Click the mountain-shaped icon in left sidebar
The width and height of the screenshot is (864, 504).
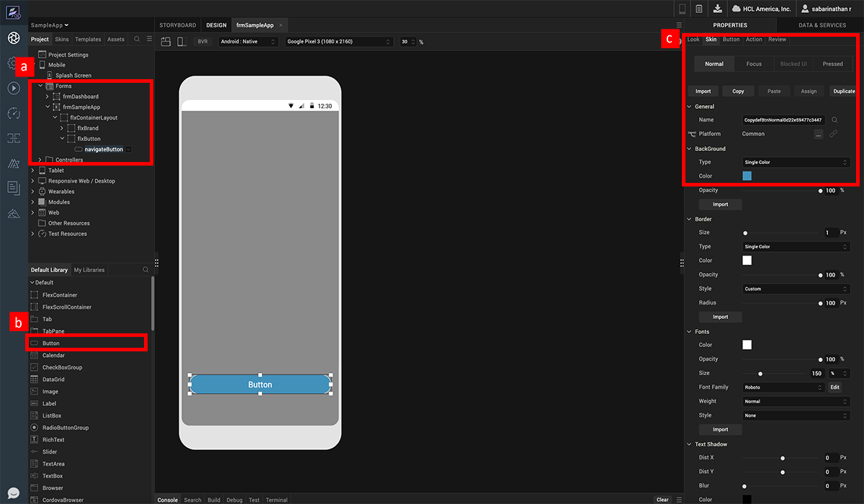pos(13,213)
